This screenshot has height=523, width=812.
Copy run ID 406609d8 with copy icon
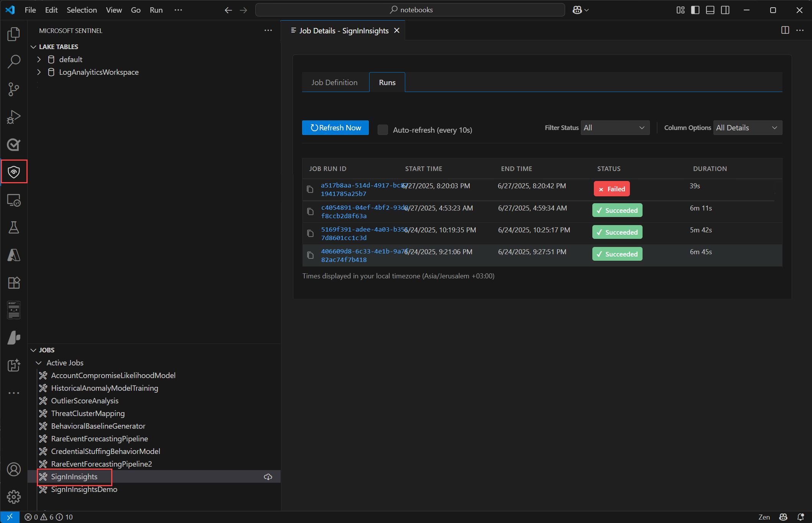(310, 255)
